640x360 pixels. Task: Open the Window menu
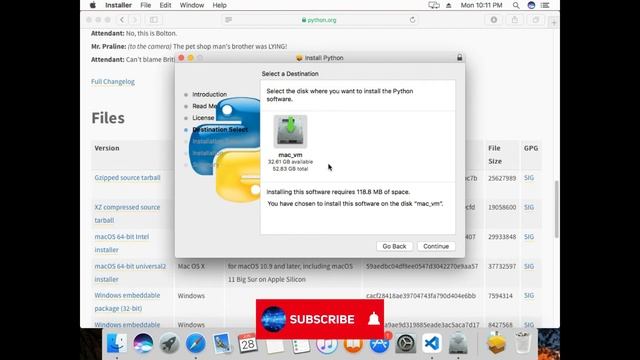(192, 5)
